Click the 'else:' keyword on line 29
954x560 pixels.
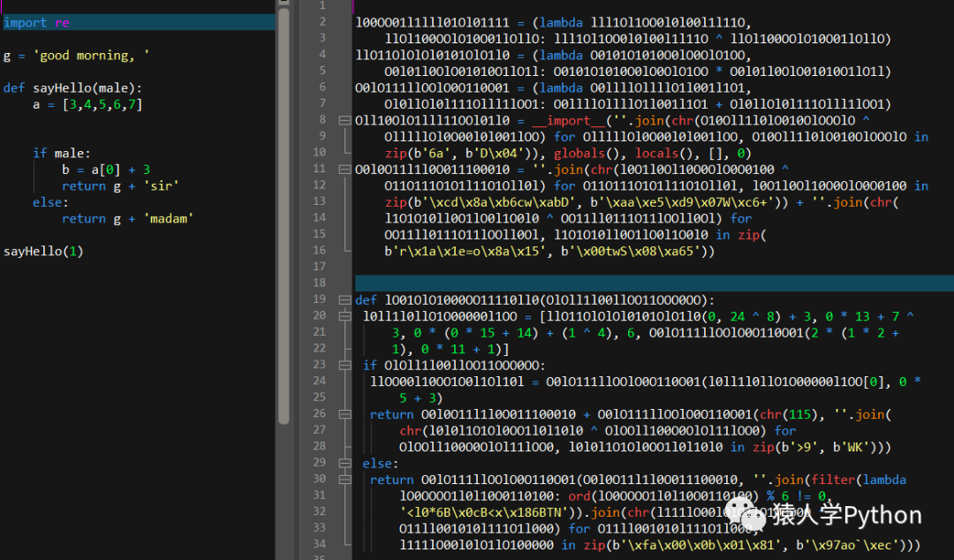pyautogui.click(x=380, y=463)
